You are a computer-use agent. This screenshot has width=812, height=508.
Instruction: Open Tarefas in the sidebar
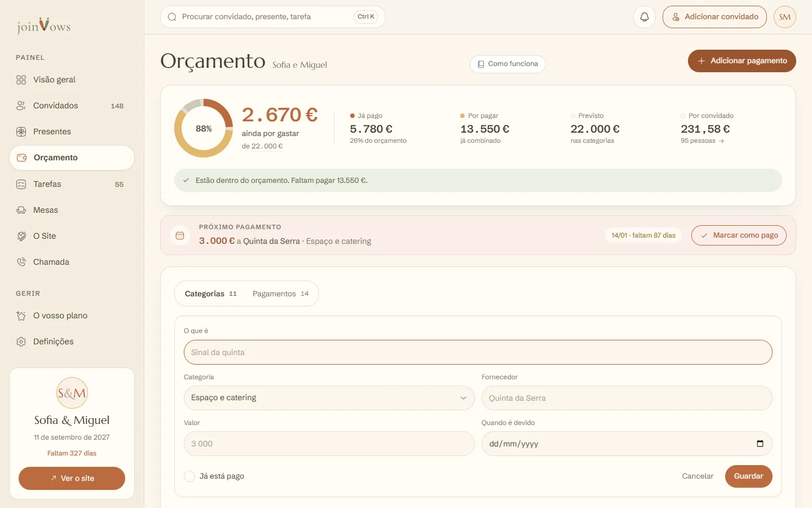tap(72, 185)
